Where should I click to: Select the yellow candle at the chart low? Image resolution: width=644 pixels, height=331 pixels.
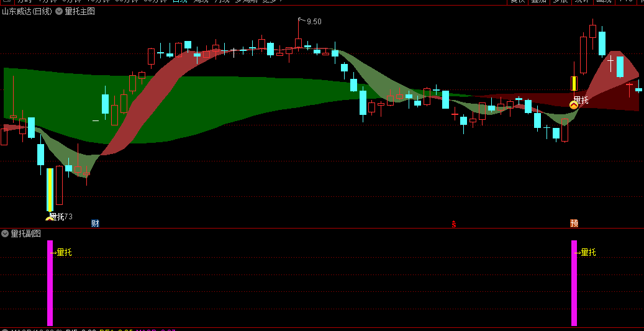[50, 190]
